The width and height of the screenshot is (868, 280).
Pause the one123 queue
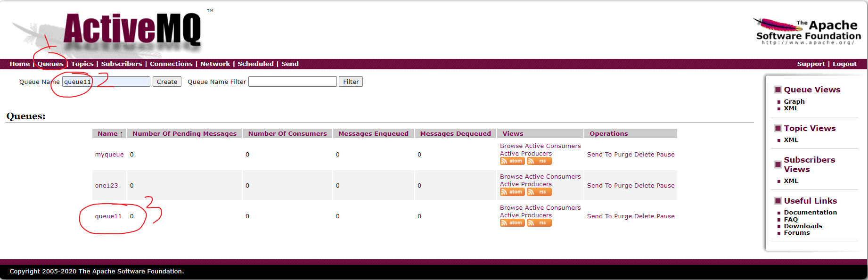665,185
